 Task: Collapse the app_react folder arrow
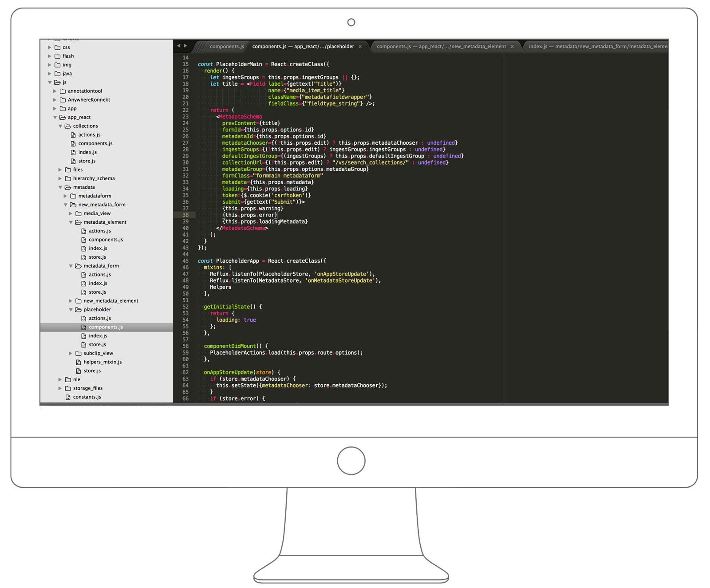point(55,117)
